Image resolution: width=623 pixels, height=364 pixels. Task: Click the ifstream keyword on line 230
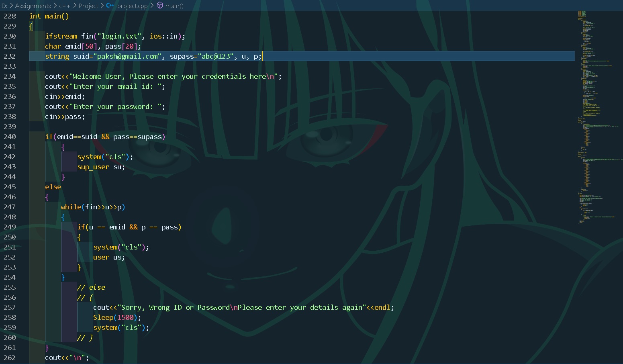click(x=61, y=36)
